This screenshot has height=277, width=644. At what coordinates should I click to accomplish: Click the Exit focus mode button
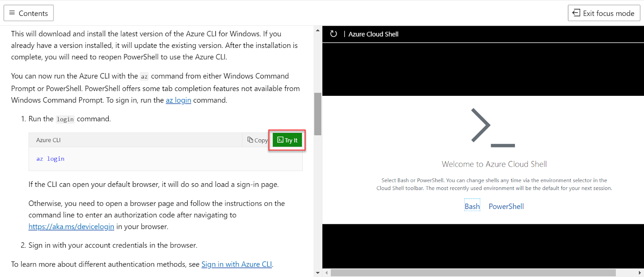click(603, 12)
